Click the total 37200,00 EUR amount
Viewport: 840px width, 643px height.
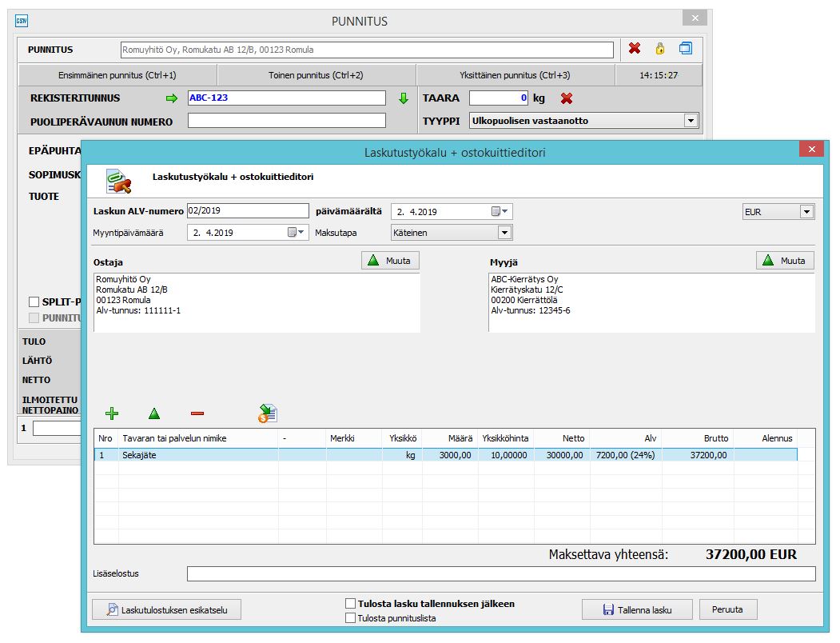[x=751, y=554]
